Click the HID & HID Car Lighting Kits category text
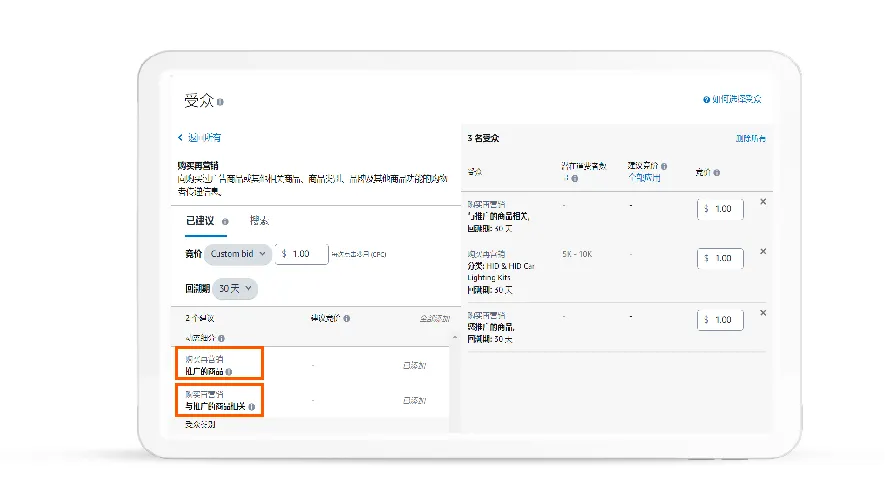 pos(501,271)
